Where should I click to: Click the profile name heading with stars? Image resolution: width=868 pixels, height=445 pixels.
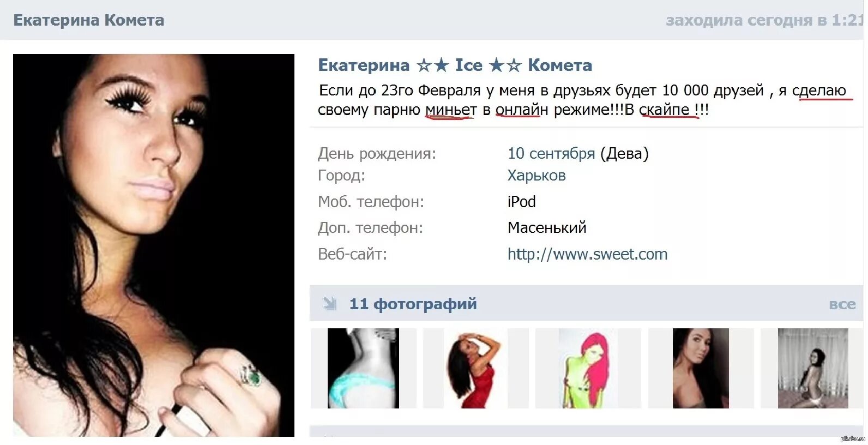(455, 65)
